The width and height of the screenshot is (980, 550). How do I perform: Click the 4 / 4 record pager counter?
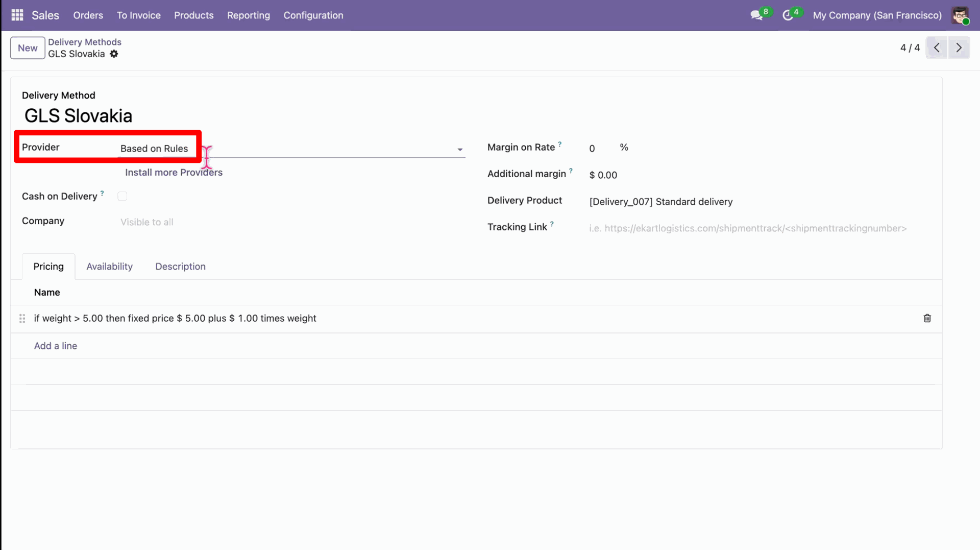(910, 47)
